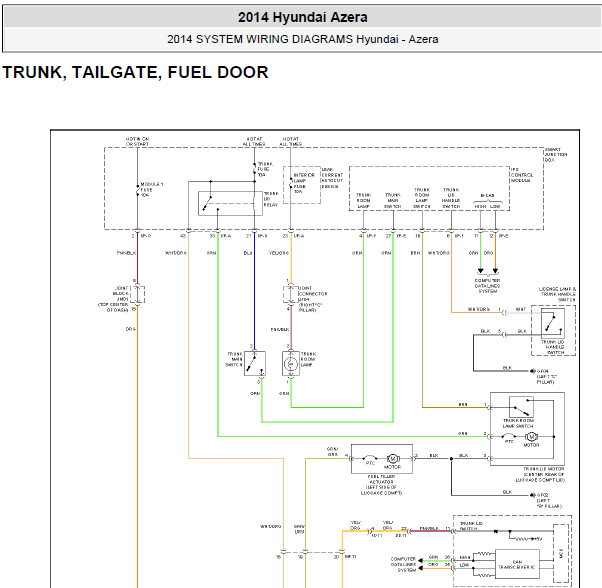Click the Trunk fuse 10A symbol
The image size is (602, 588).
tap(255, 169)
